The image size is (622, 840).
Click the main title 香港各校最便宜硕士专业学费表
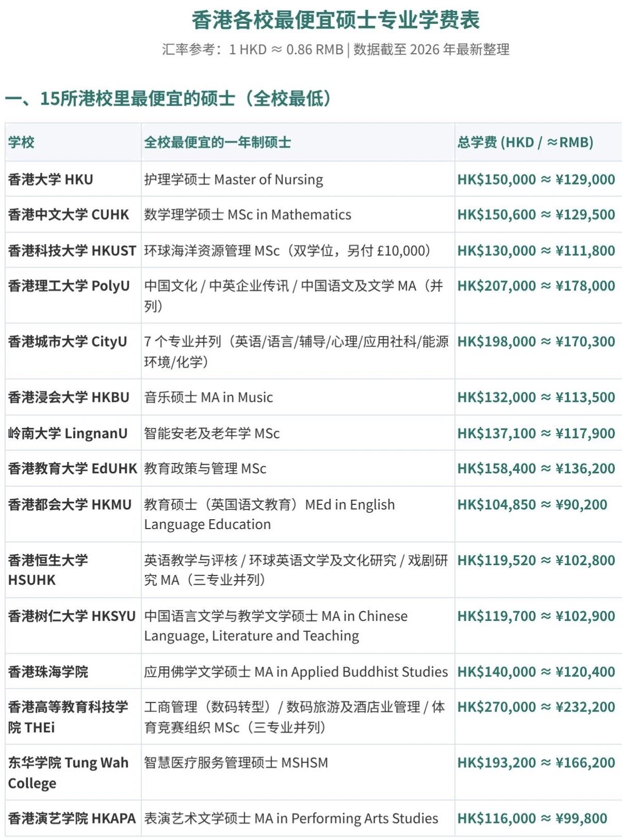(335, 20)
